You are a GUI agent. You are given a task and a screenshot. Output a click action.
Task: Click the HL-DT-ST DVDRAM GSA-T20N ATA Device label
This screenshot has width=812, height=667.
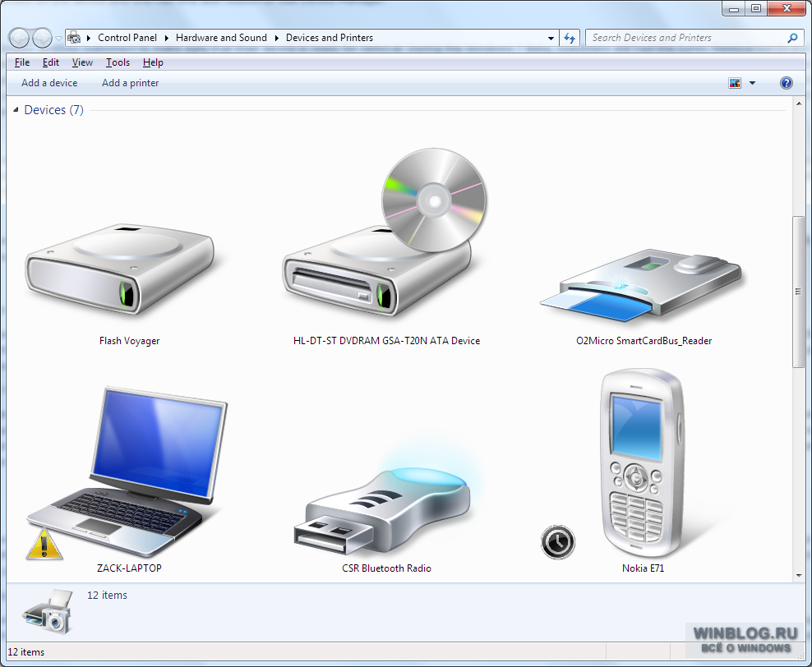point(386,341)
